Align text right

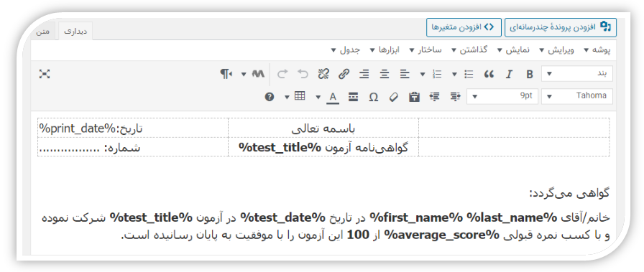(x=364, y=74)
